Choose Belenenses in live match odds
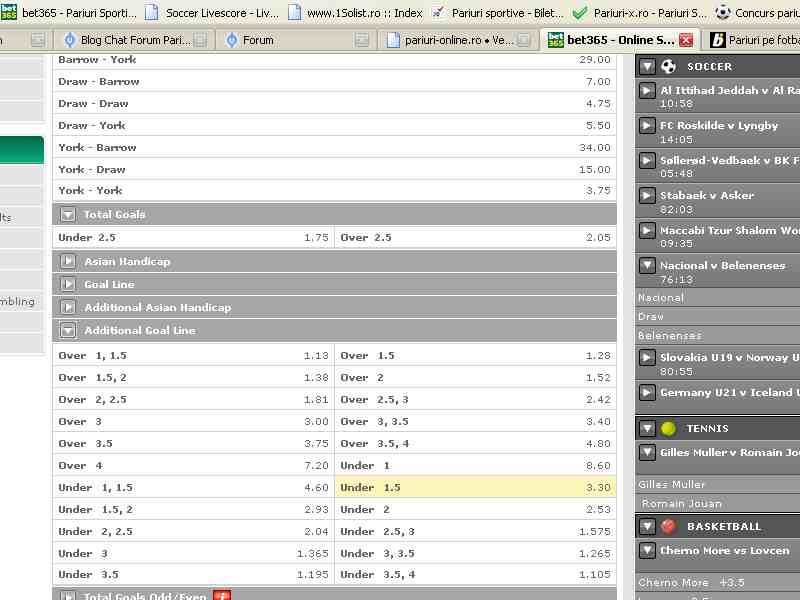 [x=718, y=335]
